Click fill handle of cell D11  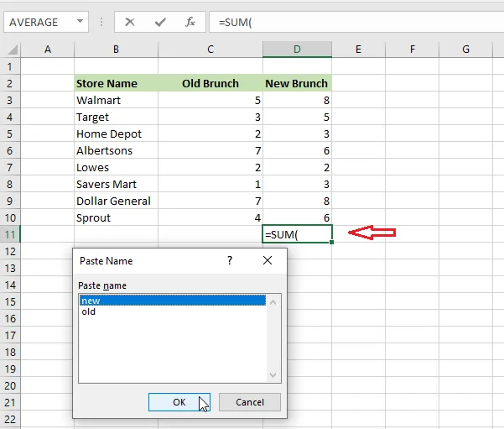(331, 242)
